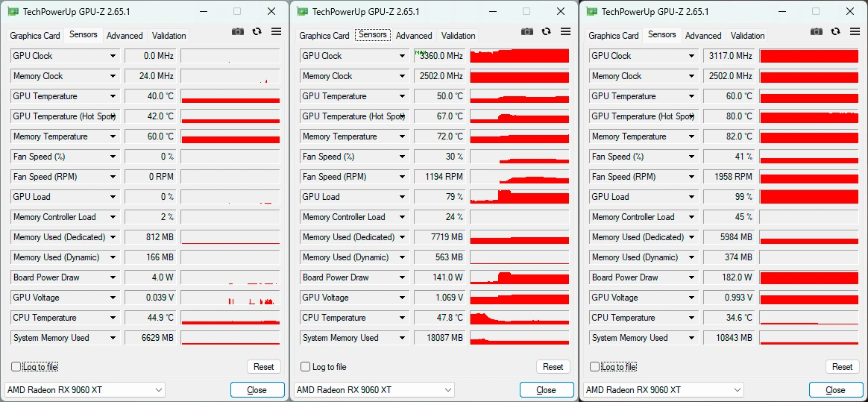The height and width of the screenshot is (402, 868).
Task: Open Advanced tab in middle window
Action: 414,36
